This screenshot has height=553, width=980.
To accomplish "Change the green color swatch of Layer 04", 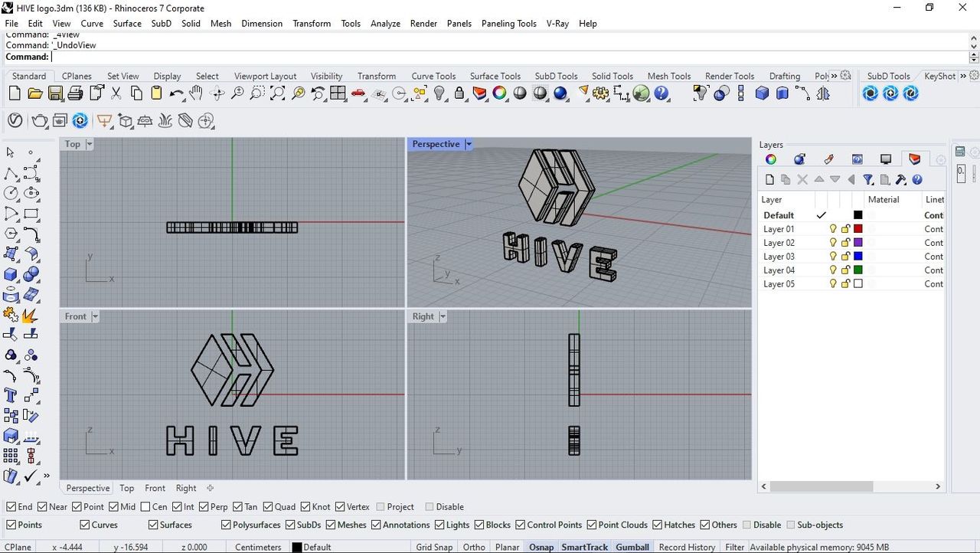I will tap(858, 270).
